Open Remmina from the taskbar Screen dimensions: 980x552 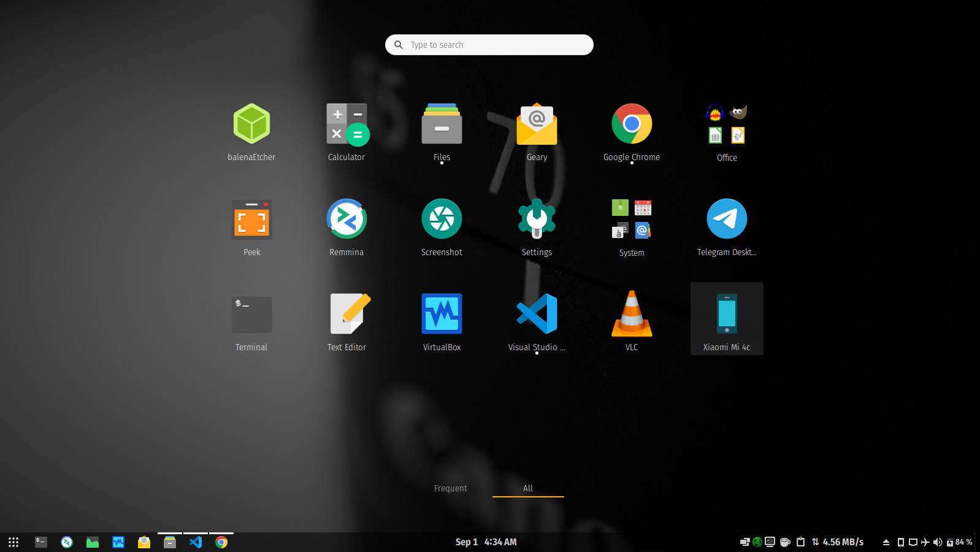point(67,542)
